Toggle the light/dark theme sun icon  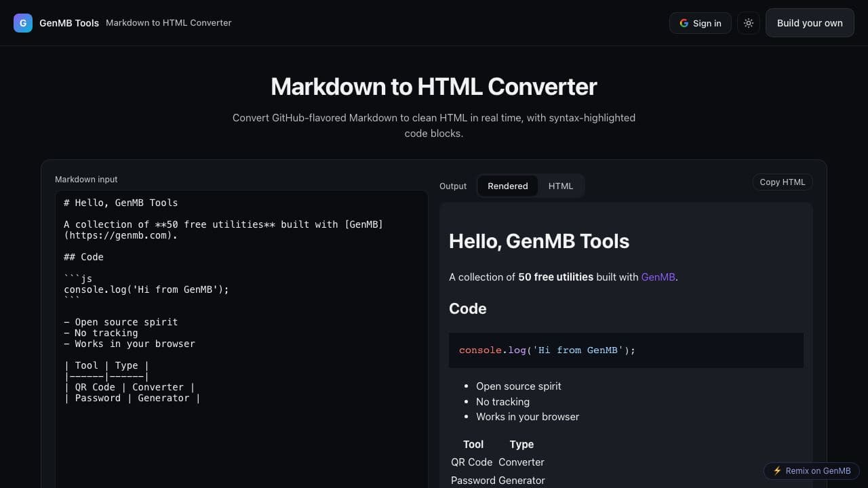[x=749, y=23]
